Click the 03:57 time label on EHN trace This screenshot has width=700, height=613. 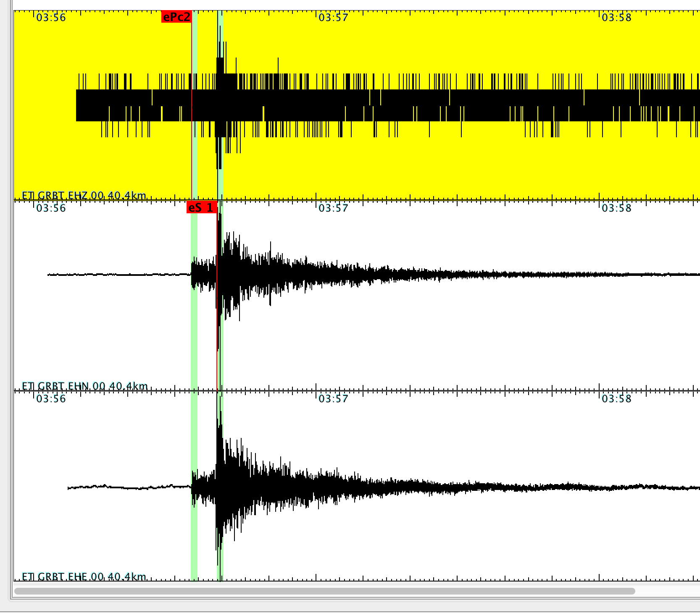(333, 208)
